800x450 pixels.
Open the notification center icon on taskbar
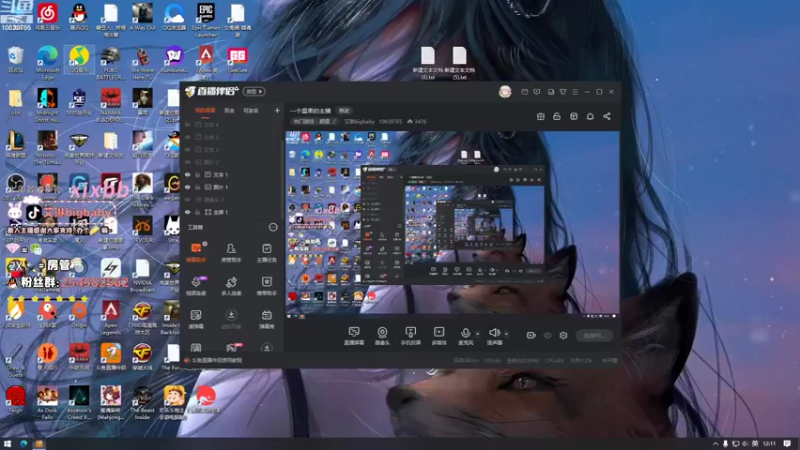click(787, 443)
